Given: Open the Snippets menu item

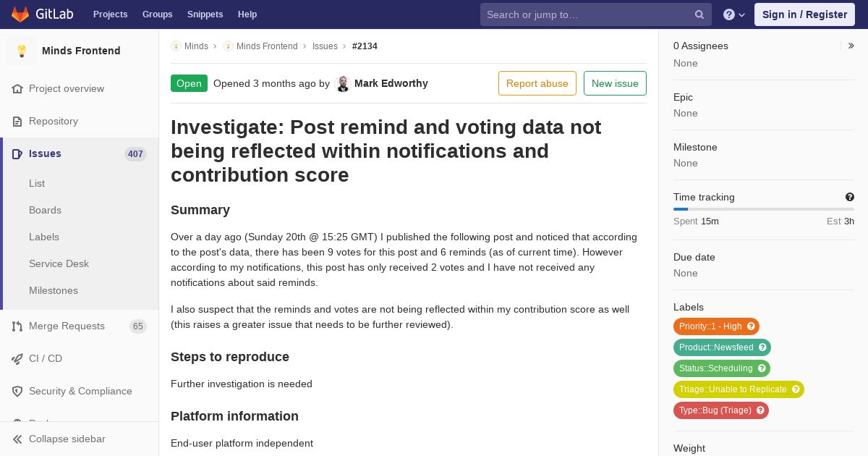Looking at the screenshot, I should (x=205, y=14).
